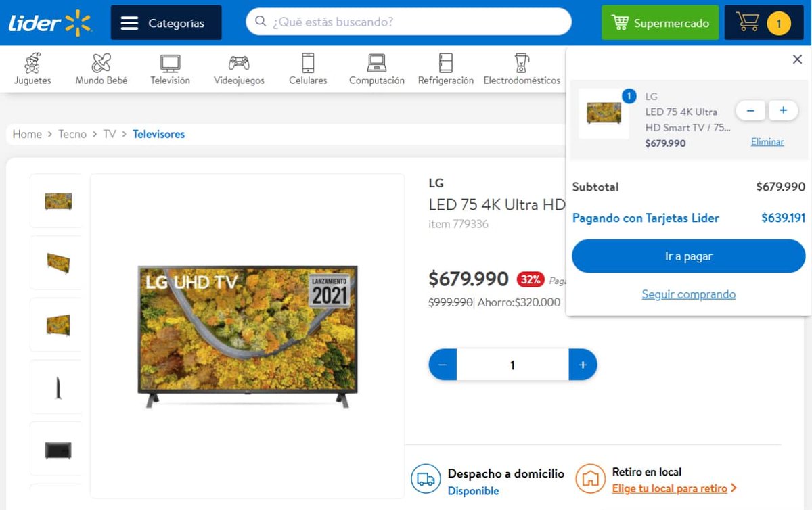Click cart item title LED 75 4K Ultra
The height and width of the screenshot is (510, 812).
[687, 120]
